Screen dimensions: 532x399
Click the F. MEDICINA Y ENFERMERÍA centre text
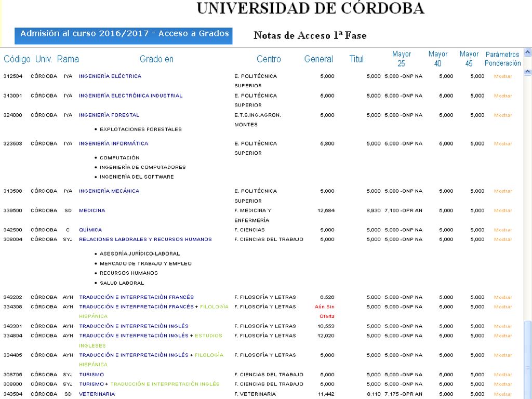coord(253,215)
